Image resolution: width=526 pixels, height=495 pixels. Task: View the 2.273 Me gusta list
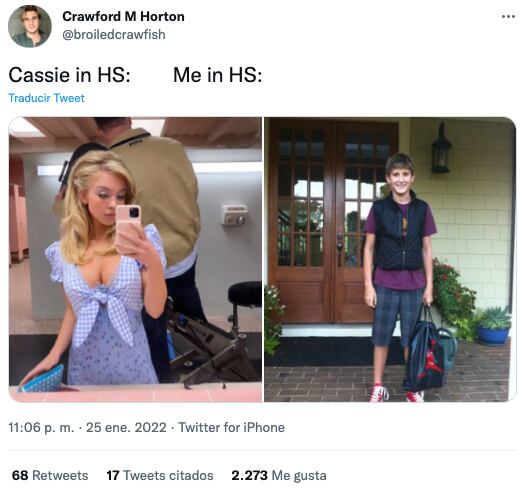279,475
